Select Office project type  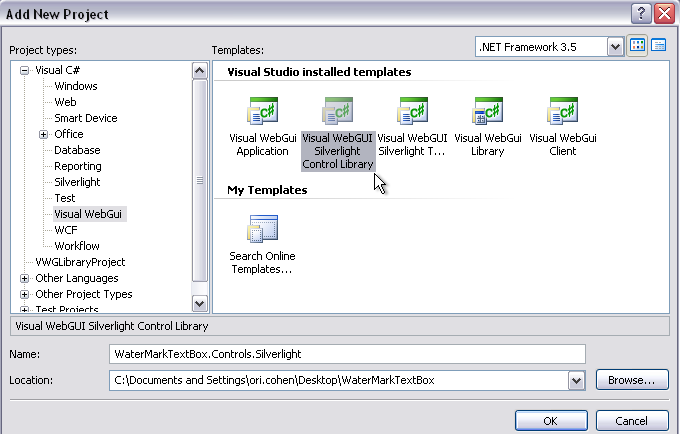69,134
